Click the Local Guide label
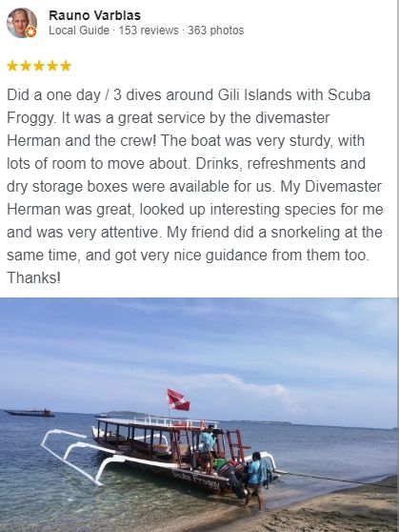The height and width of the screenshot is (532, 399). coord(79,31)
